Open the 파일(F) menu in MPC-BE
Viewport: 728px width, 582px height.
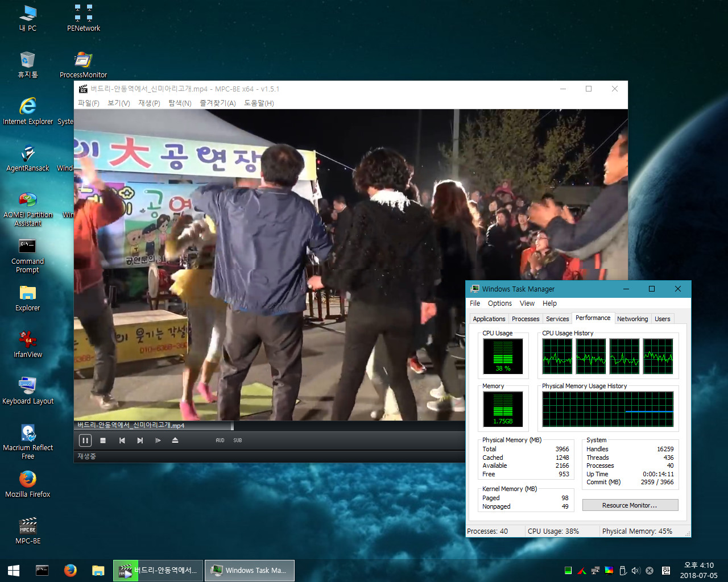(x=89, y=103)
